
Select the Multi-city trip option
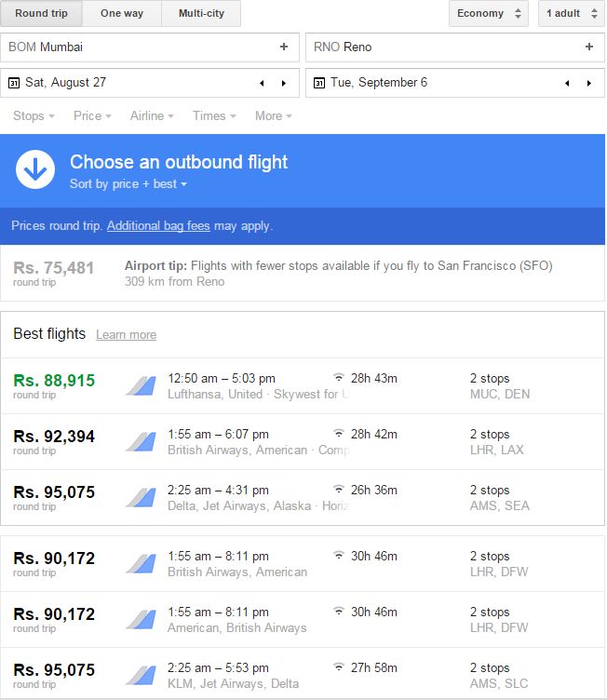tap(201, 13)
